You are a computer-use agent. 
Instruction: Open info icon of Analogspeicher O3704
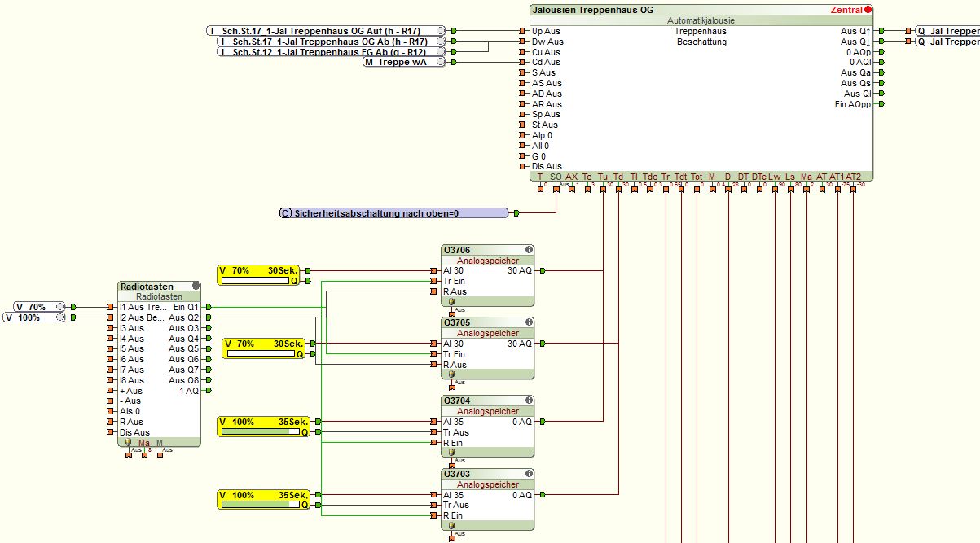529,401
